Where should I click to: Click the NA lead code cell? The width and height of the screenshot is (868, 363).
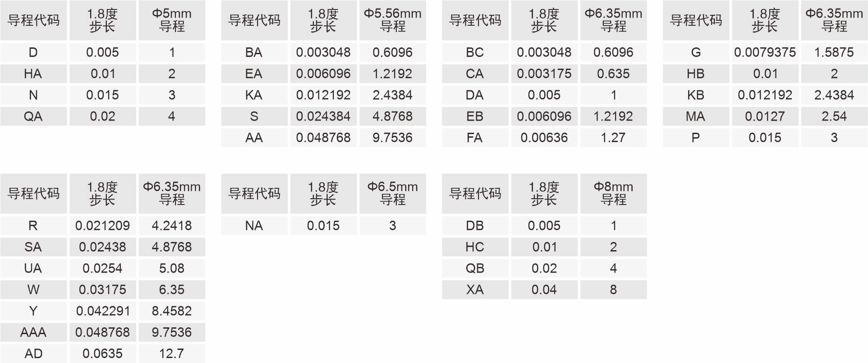[254, 226]
